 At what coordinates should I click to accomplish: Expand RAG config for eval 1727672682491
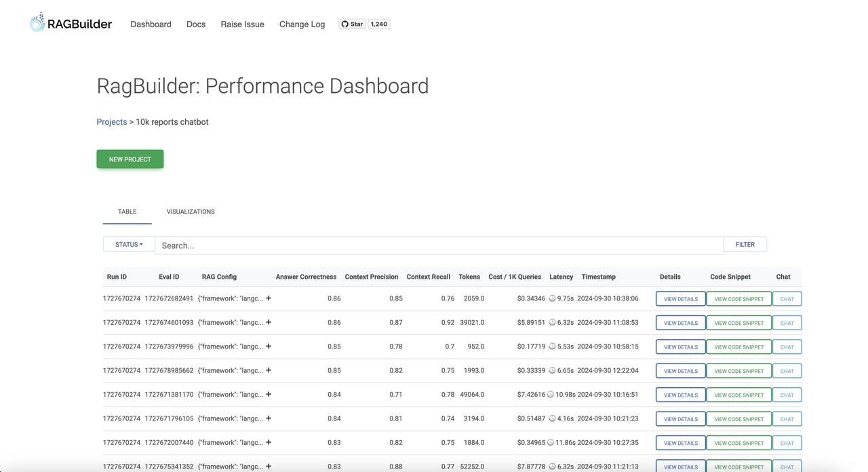pos(269,298)
